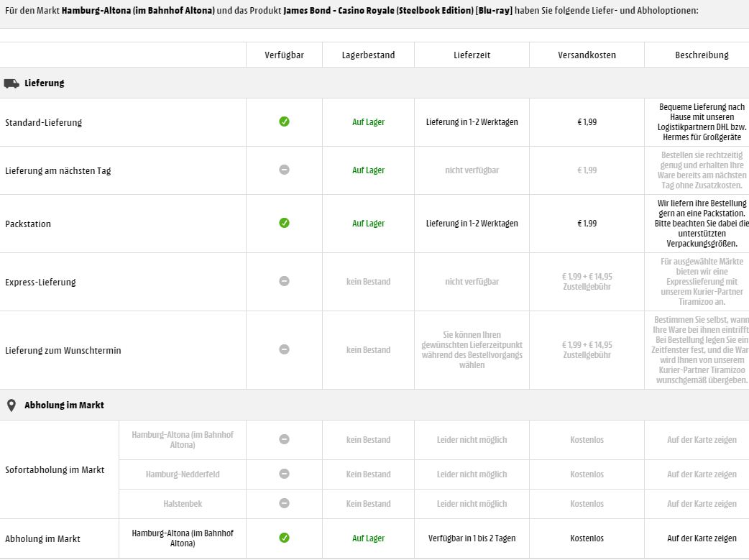Image resolution: width=749 pixels, height=560 pixels.
Task: Click the map pin icon beside Abholung im Markt
Action: (x=12, y=405)
